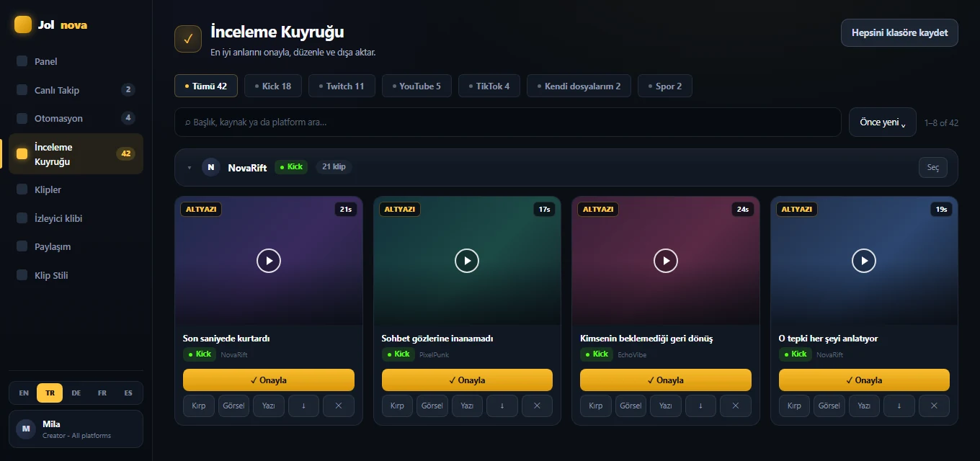Toggle ALTYAZI badge on 19s clip
The height and width of the screenshot is (461, 980).
tap(797, 209)
